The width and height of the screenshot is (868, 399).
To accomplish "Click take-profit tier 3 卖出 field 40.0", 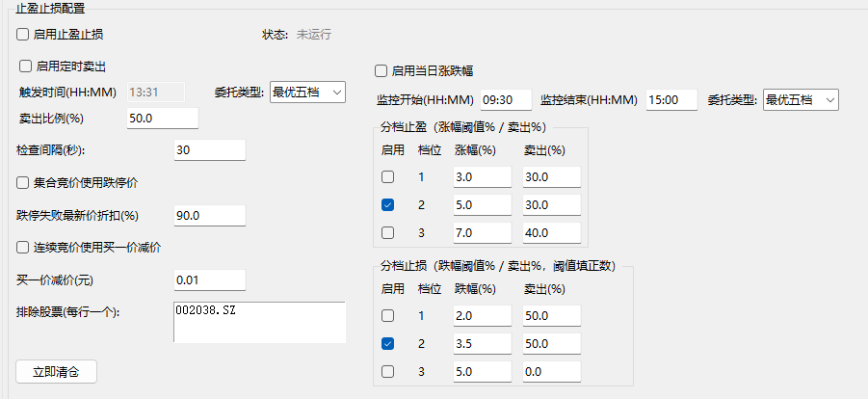I will coord(552,233).
